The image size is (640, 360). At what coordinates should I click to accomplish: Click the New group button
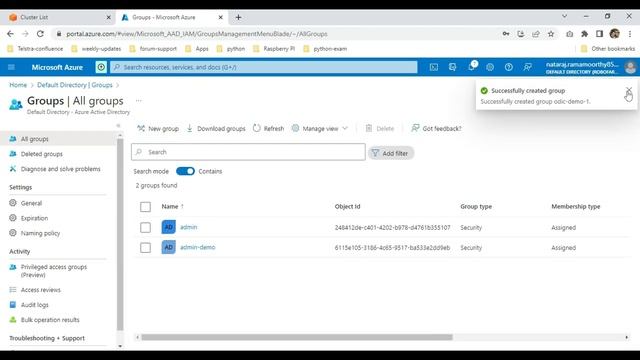(x=158, y=129)
